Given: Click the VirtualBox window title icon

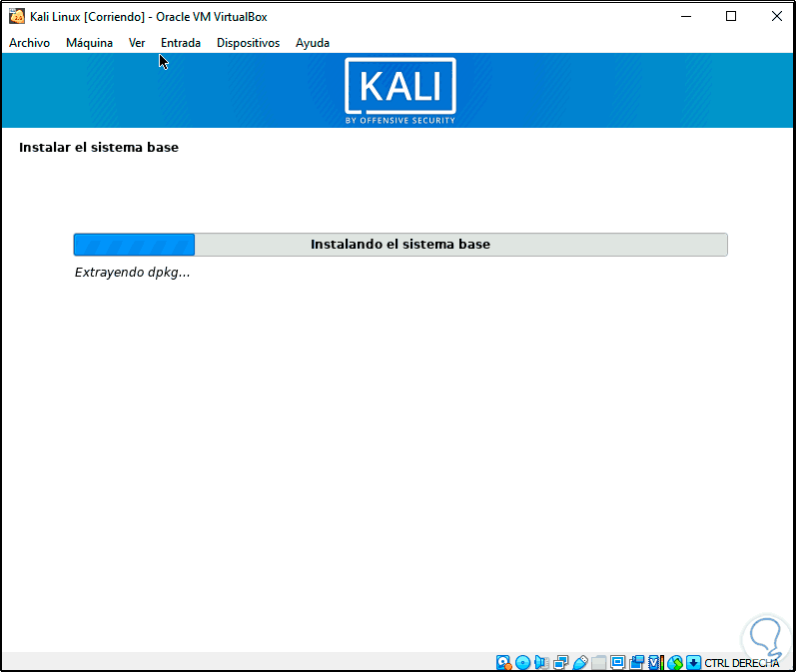Looking at the screenshot, I should (x=17, y=16).
